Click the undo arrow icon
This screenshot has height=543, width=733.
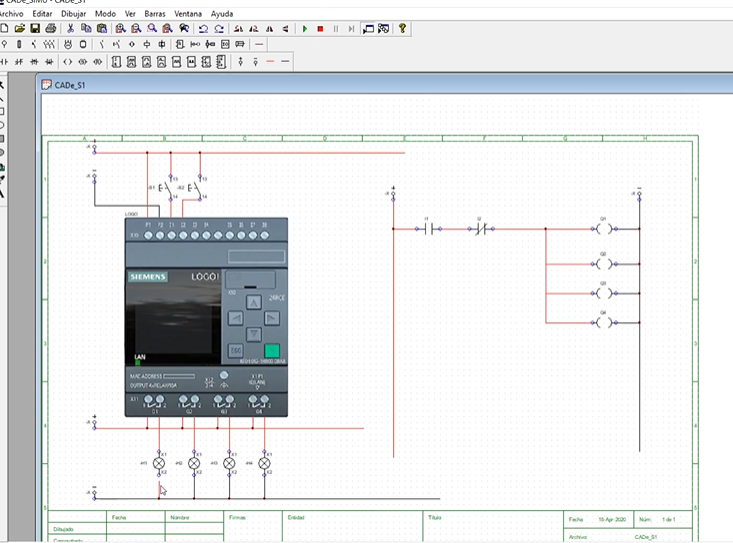pos(203,29)
